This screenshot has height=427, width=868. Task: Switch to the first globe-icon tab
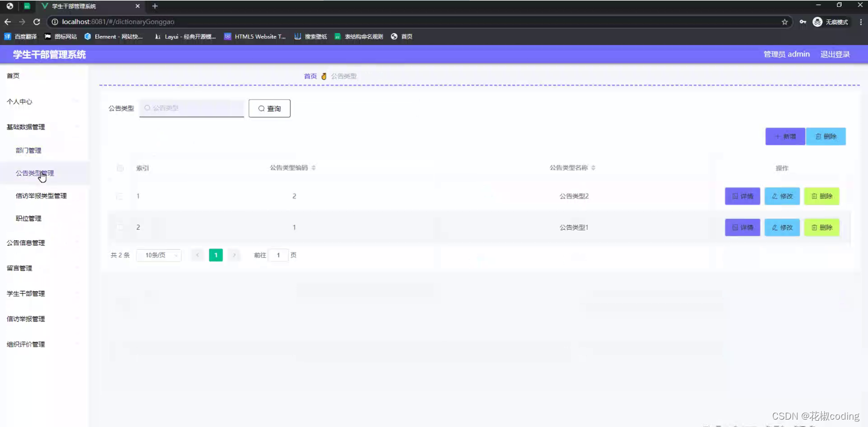click(10, 6)
